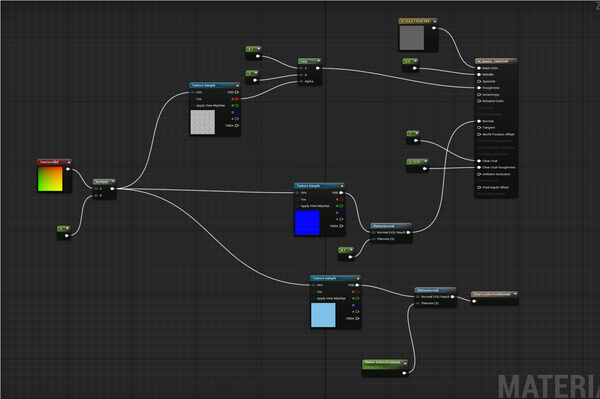
Task: Click the A input pin on Multiply node
Action: point(96,189)
